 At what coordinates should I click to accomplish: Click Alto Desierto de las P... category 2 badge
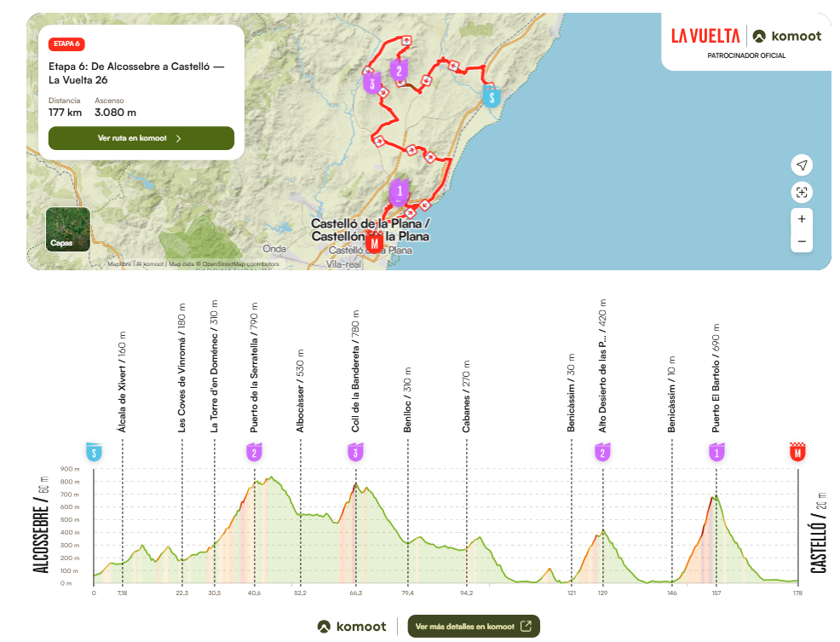tap(602, 452)
